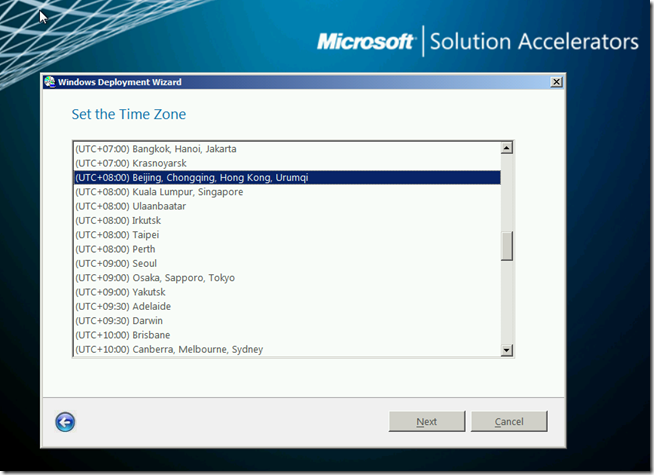Click the Cancel button
This screenshot has width=654, height=475.
(x=509, y=422)
